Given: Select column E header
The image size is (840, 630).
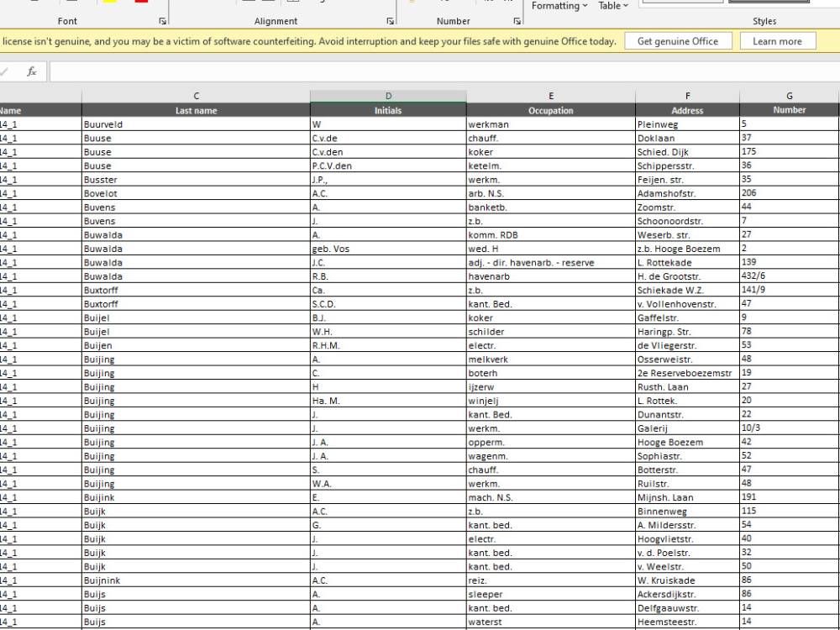Looking at the screenshot, I should pos(551,96).
